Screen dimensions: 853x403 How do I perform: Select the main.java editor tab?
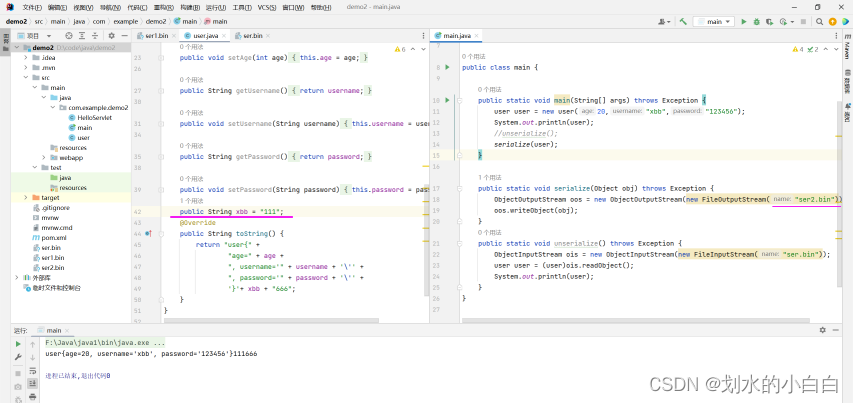click(456, 35)
